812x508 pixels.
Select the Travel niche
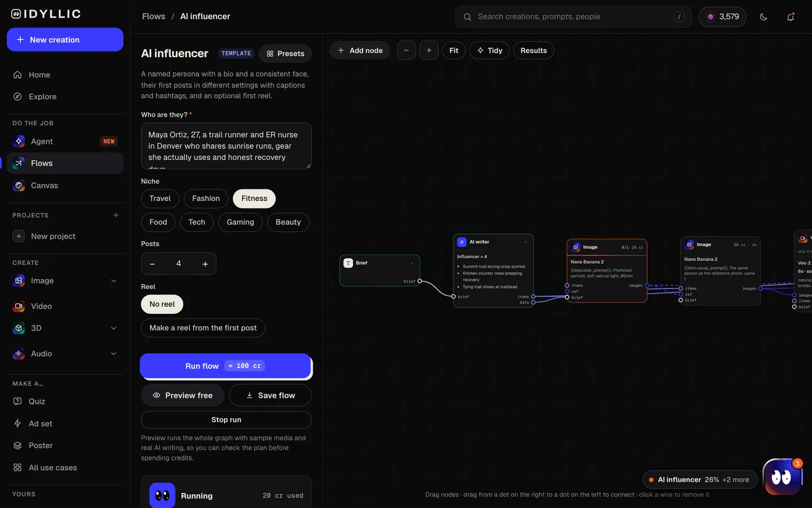pyautogui.click(x=160, y=199)
